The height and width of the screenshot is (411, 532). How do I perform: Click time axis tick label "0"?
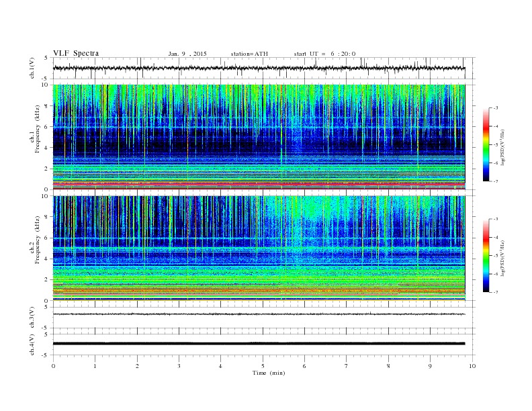53,366
